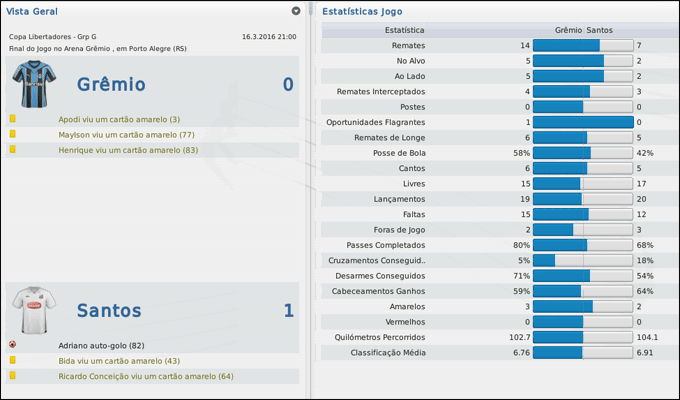Click yellow card icon beside Maylson
Screen dimensions: 680x400
click(x=13, y=134)
